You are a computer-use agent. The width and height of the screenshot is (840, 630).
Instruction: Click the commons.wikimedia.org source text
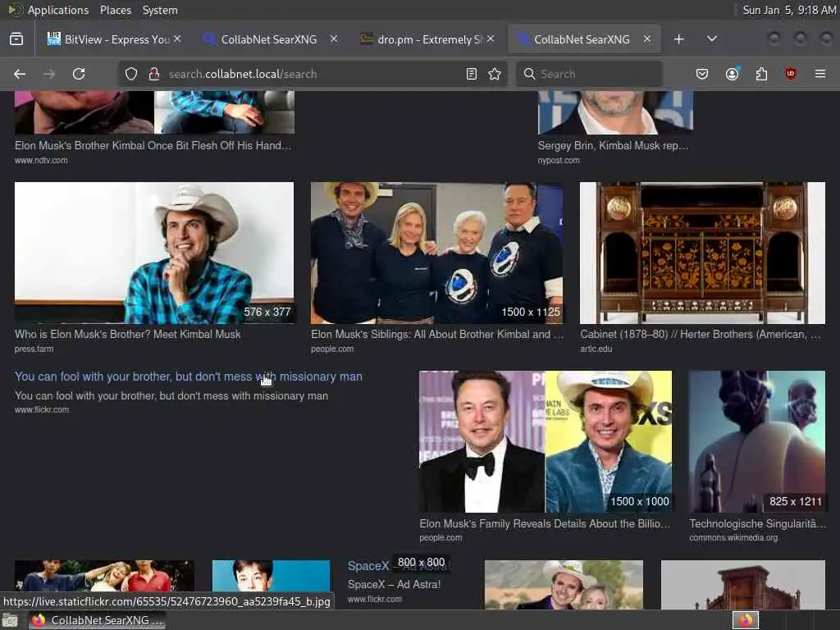tap(733, 537)
